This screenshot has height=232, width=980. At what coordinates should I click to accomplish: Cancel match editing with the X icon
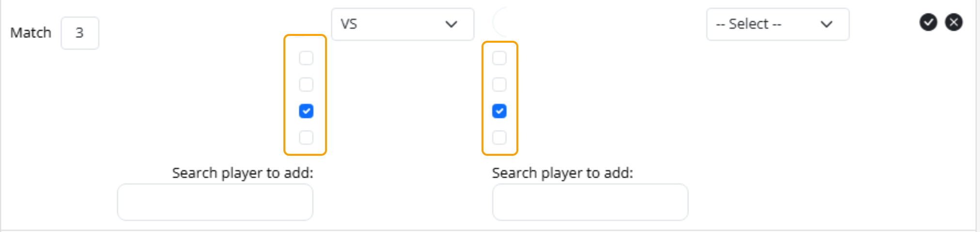point(954,22)
